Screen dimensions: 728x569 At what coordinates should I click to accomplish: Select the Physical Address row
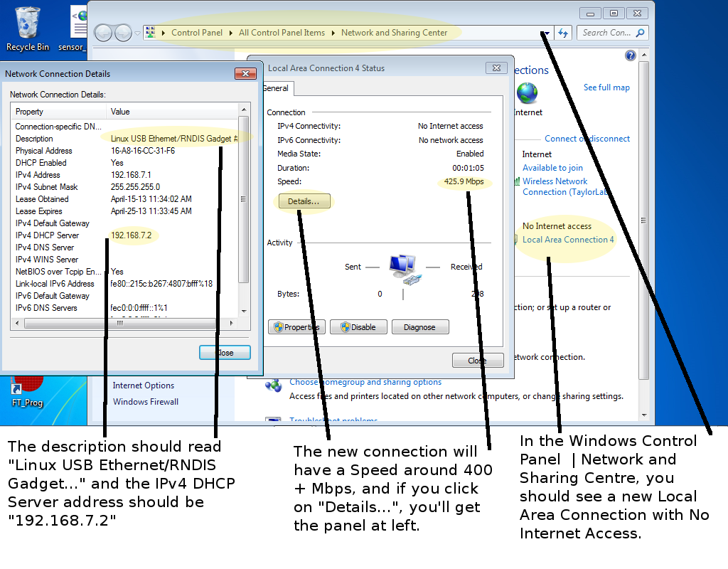point(125,151)
